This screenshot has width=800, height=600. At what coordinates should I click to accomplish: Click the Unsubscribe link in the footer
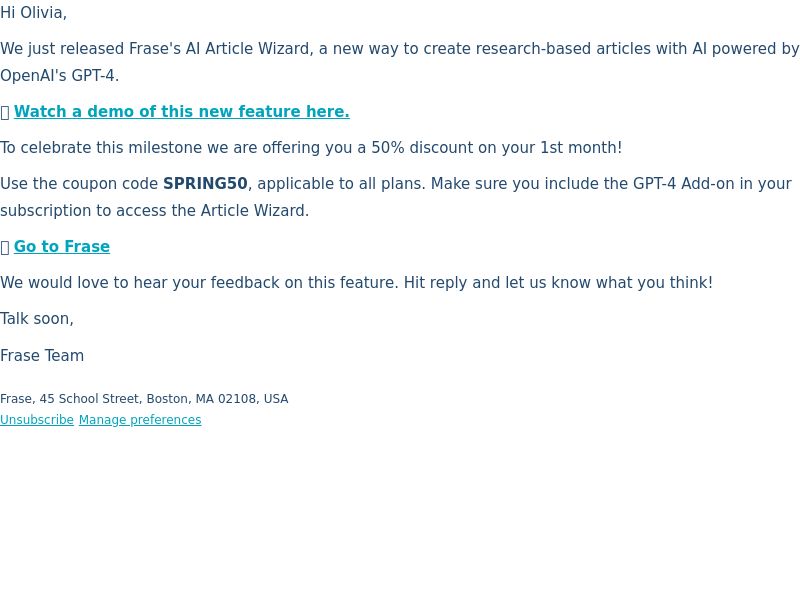click(37, 420)
